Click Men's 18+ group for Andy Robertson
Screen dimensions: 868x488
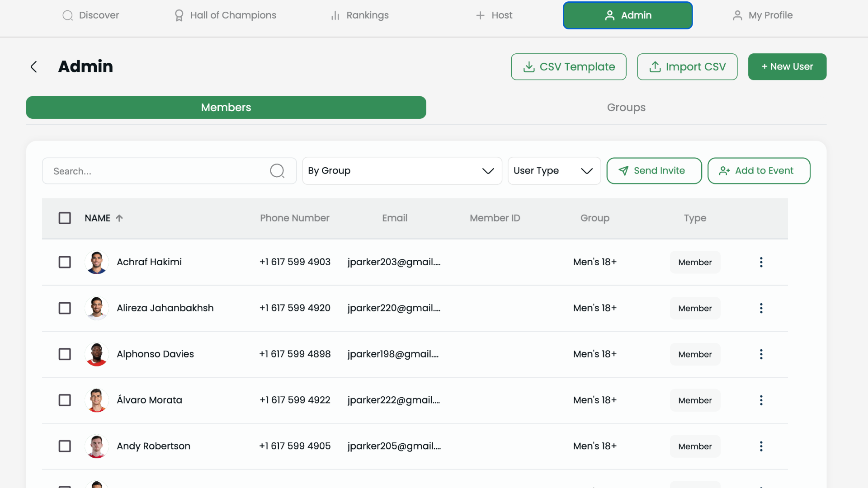(595, 446)
